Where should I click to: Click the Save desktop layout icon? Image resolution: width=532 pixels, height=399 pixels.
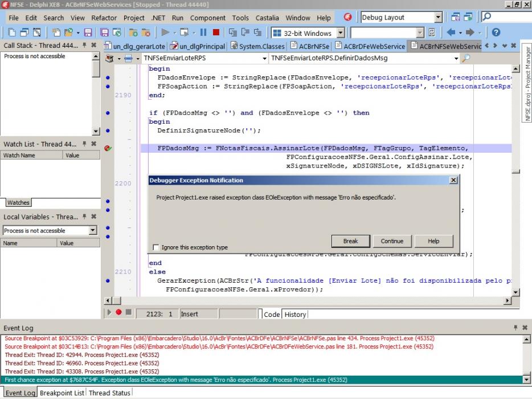tap(456, 17)
